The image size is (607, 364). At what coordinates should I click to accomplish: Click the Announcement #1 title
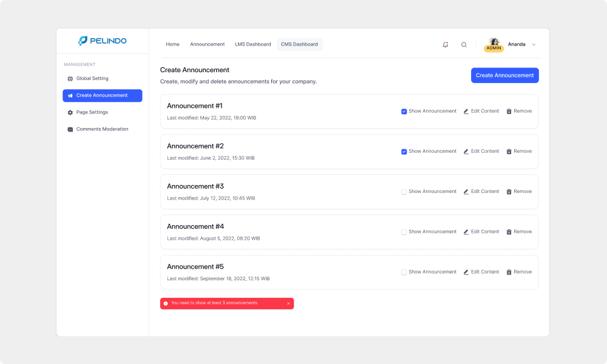pos(195,106)
